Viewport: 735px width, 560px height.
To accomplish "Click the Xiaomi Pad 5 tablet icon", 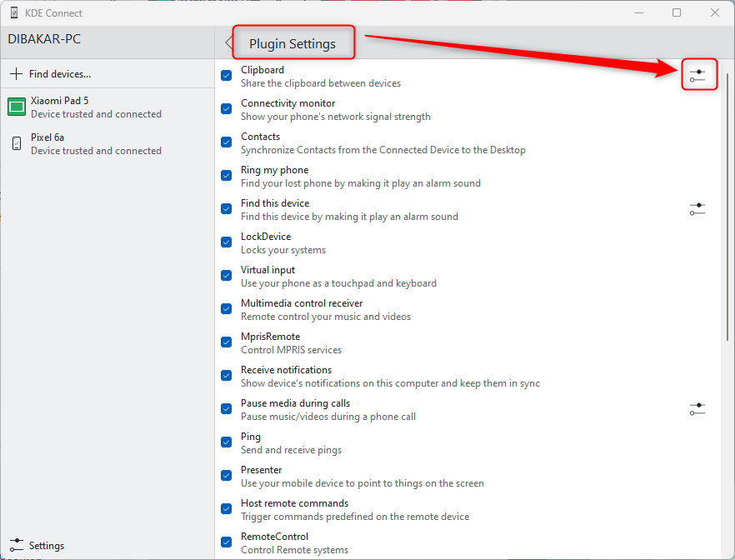I will [x=17, y=107].
